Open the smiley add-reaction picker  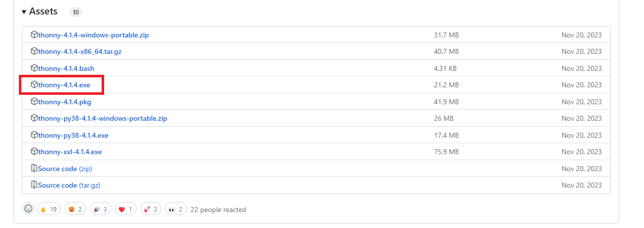28,209
